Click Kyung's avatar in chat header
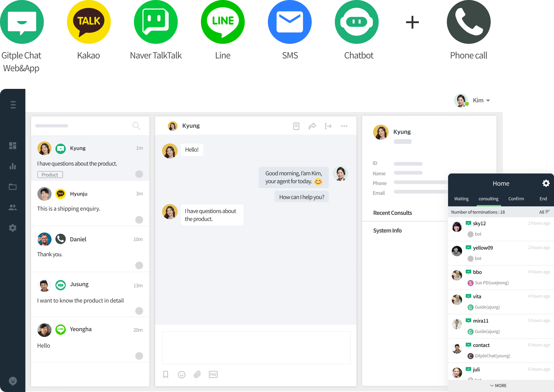The height and width of the screenshot is (392, 554). coord(173,126)
